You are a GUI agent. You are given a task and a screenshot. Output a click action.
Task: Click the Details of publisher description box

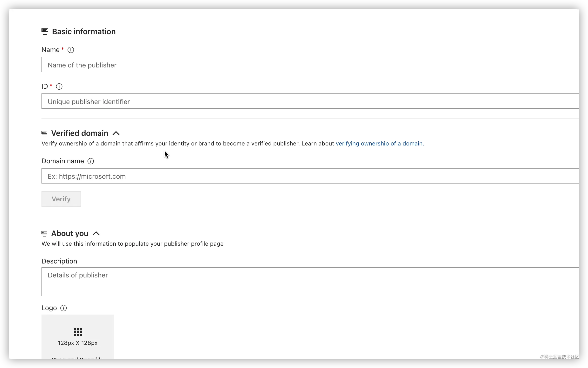point(309,282)
